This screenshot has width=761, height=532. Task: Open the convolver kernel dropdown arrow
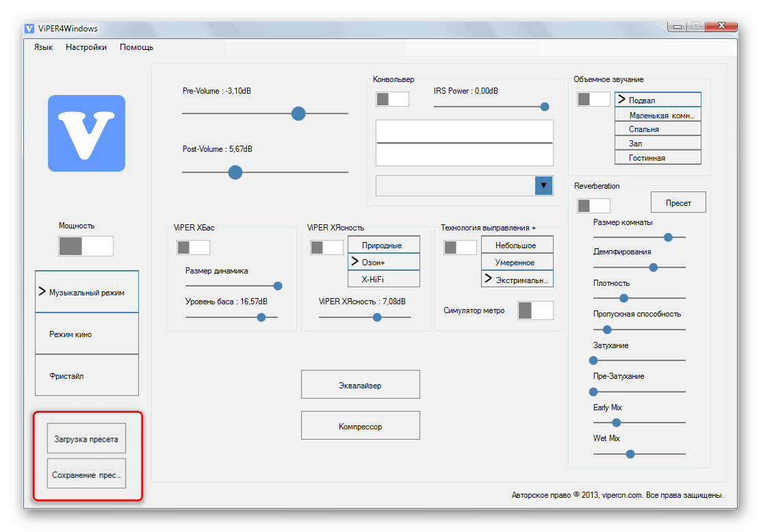(543, 186)
